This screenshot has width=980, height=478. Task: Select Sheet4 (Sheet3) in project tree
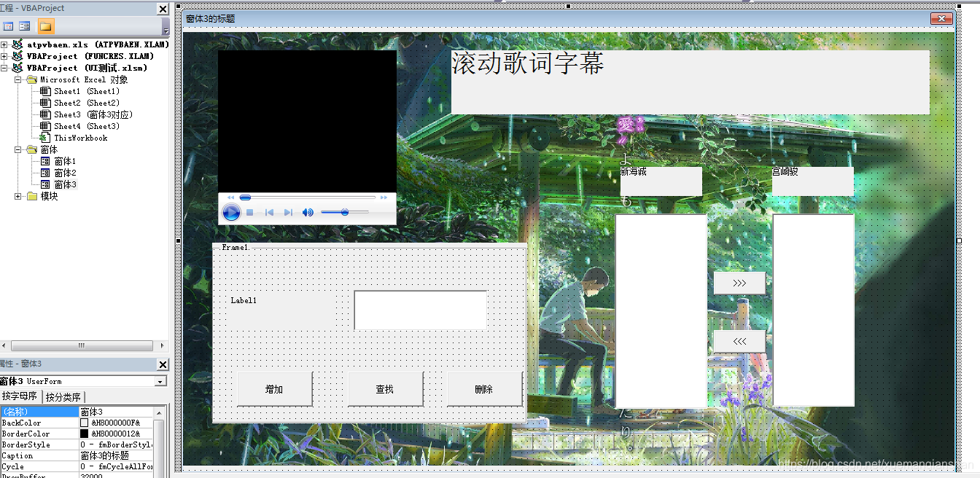[86, 126]
